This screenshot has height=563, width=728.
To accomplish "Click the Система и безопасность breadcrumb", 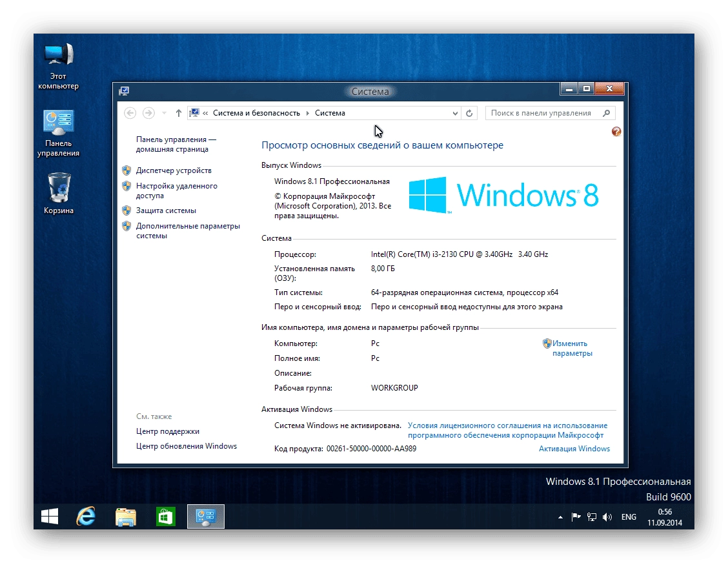I will click(256, 113).
